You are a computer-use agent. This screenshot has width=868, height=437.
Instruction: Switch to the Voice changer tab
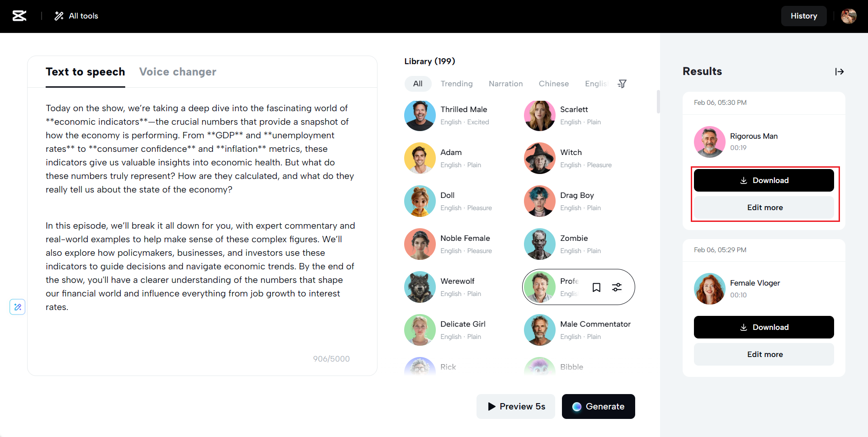178,72
